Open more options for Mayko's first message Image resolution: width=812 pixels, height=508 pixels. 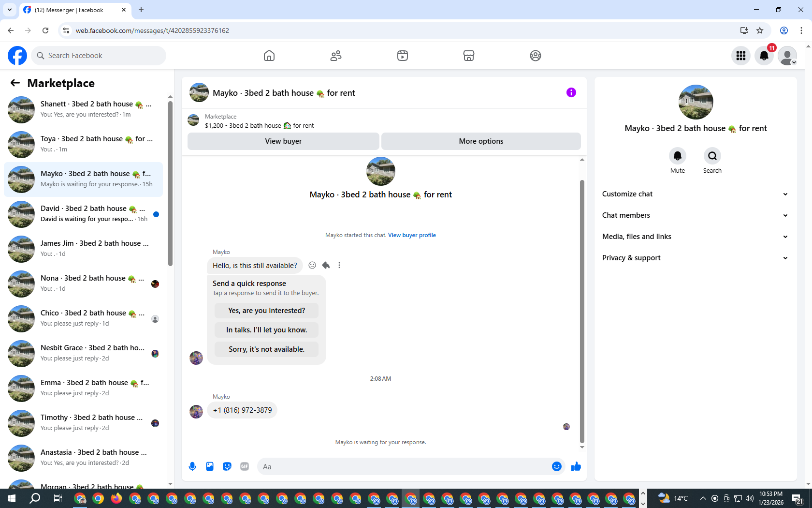pyautogui.click(x=339, y=265)
